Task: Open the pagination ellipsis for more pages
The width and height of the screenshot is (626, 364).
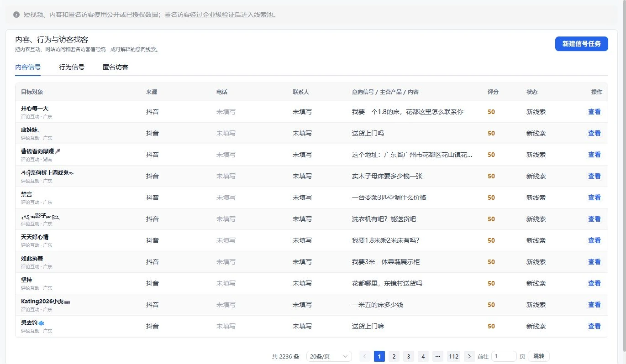Action: pos(437,356)
